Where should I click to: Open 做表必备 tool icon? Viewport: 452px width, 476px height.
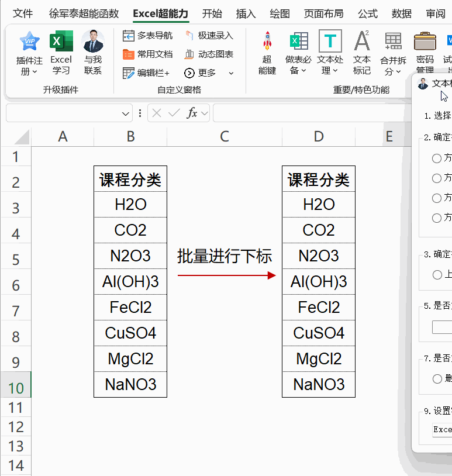click(x=299, y=41)
